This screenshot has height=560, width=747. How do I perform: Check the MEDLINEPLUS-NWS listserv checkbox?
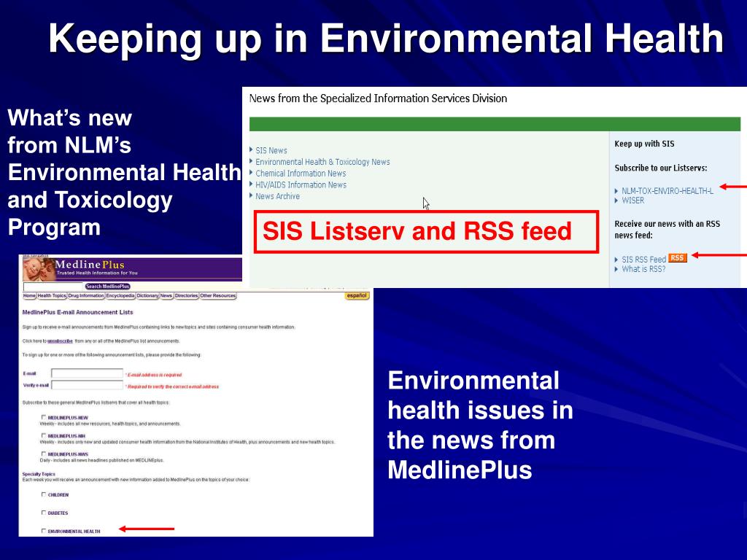pyautogui.click(x=44, y=454)
